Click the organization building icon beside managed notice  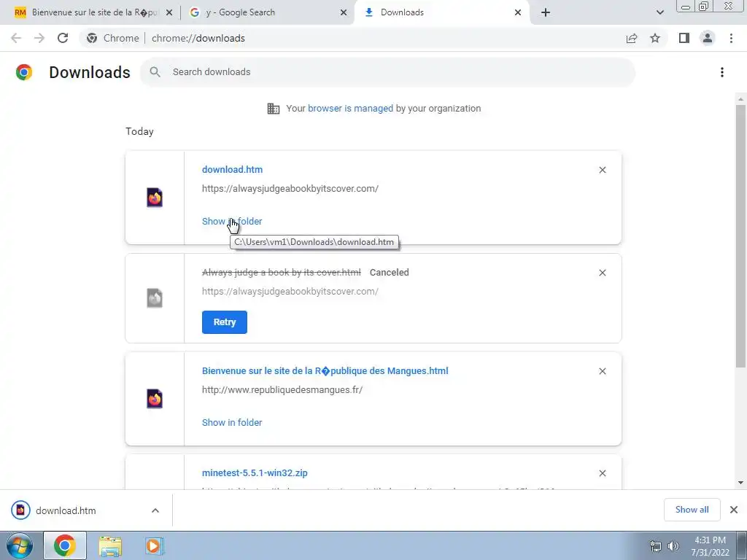tap(274, 109)
